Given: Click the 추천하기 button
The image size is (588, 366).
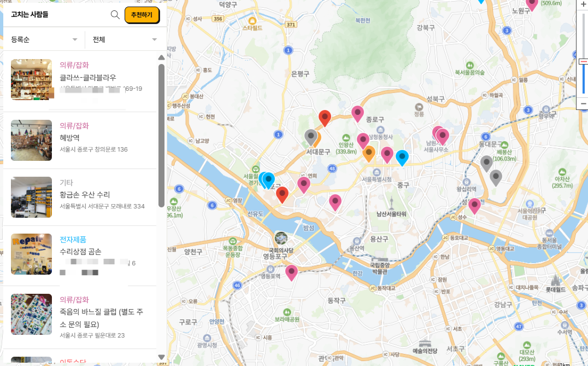Looking at the screenshot, I should [x=142, y=15].
